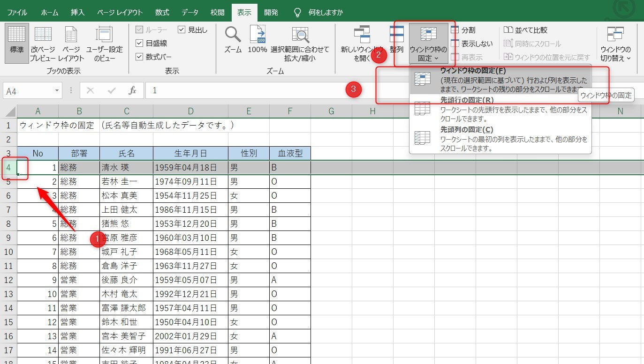The image size is (644, 364).
Task: Choose Freeze Panes (ウィンドウ枠の固定(F)) menu option
Action: click(x=500, y=80)
